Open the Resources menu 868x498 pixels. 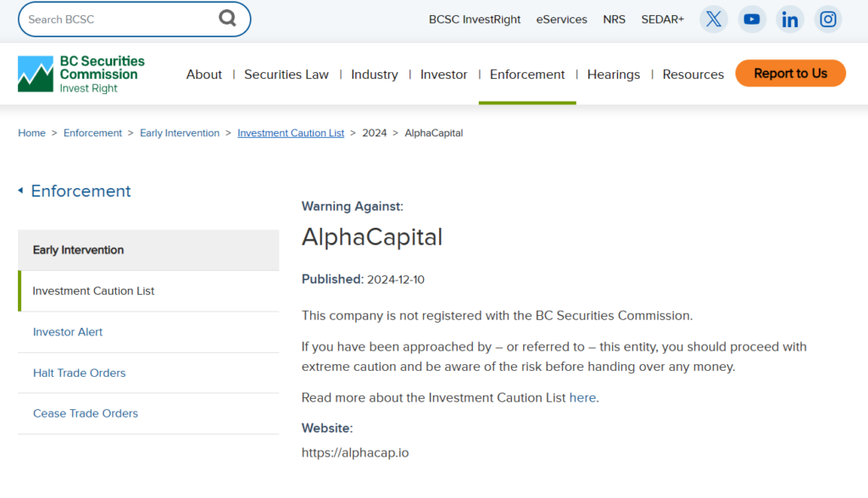coord(693,75)
